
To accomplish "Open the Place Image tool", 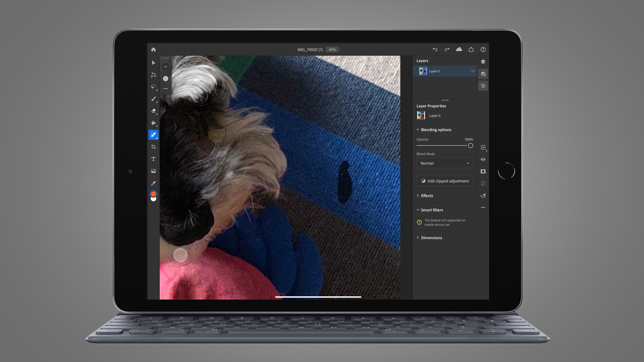I will [154, 171].
